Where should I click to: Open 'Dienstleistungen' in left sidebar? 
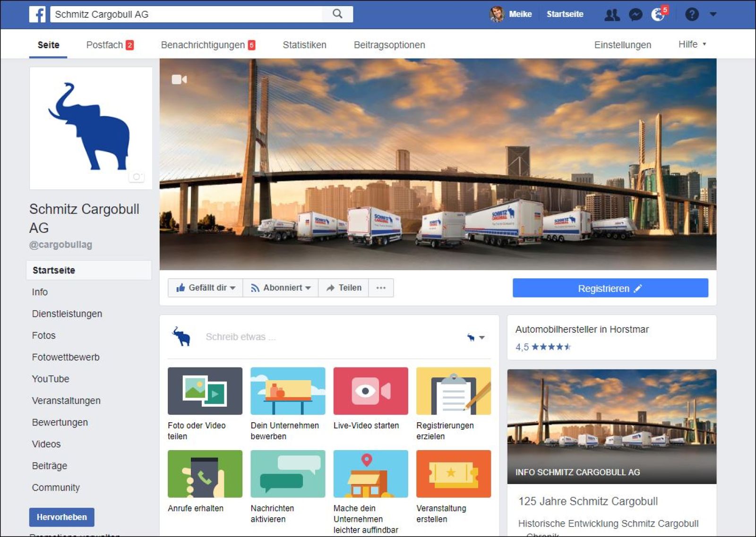(x=67, y=314)
